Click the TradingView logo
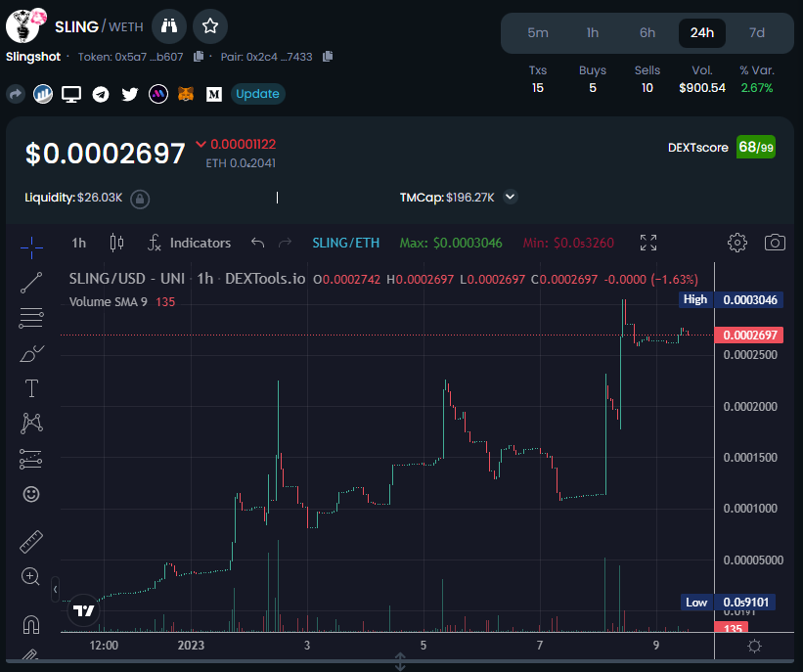 pos(83,610)
